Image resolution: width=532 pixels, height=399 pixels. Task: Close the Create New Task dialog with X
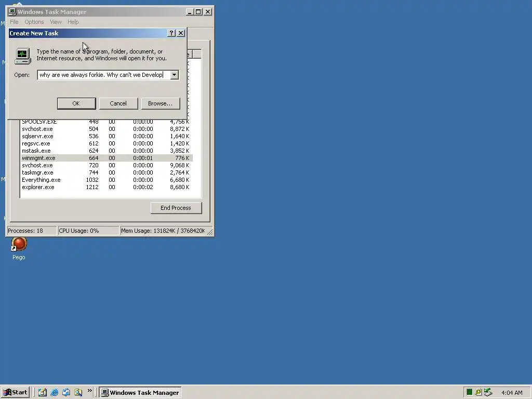(x=181, y=33)
